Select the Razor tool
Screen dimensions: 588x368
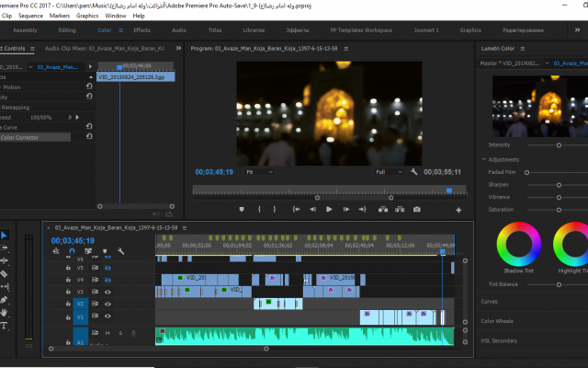point(4,274)
